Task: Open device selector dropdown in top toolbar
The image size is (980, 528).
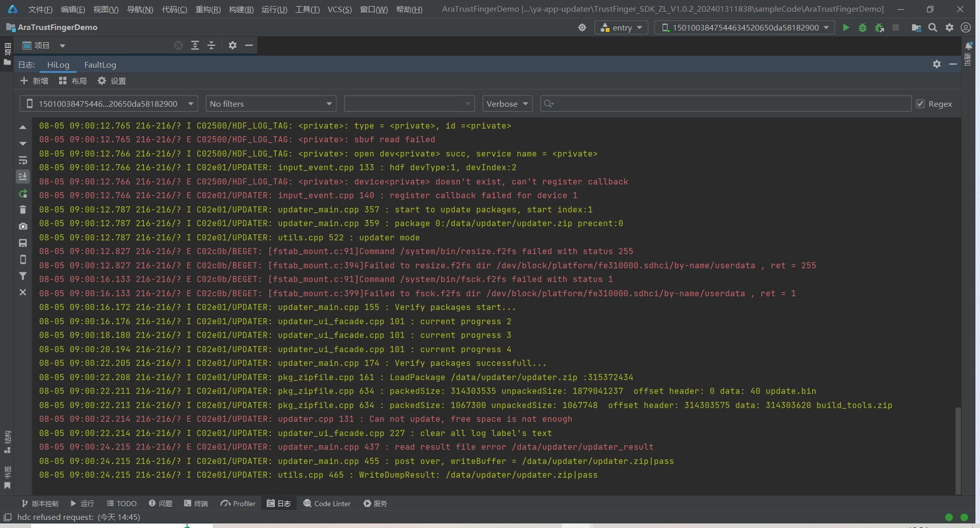Action: click(x=745, y=27)
